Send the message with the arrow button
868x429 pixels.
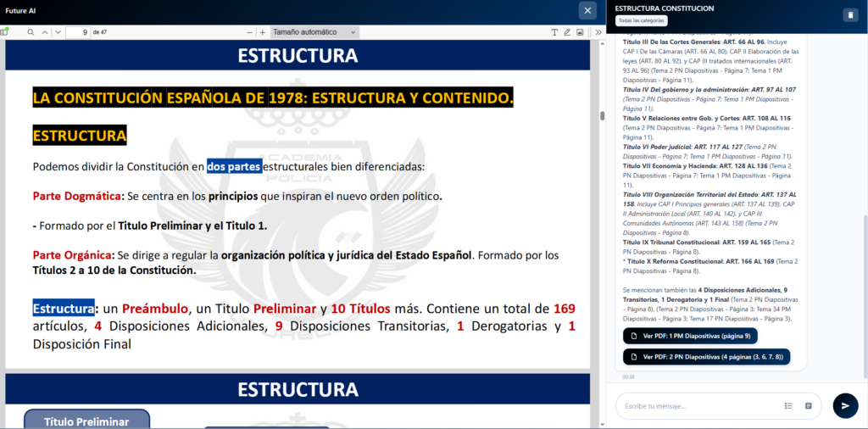point(845,406)
